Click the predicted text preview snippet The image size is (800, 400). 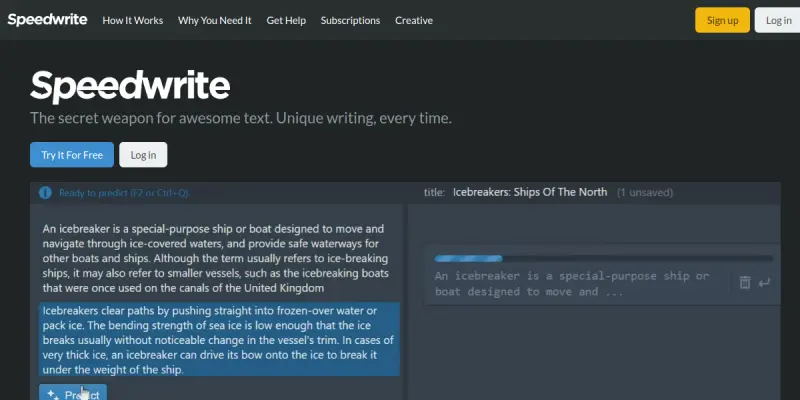coord(572,284)
